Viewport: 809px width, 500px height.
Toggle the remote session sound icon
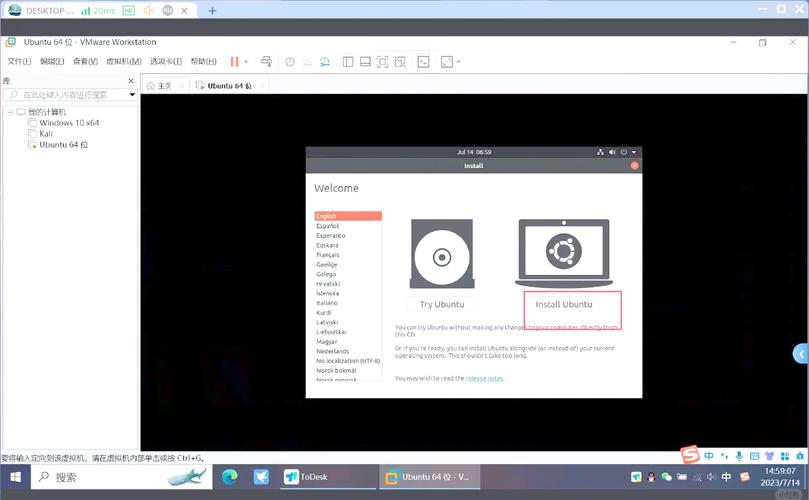149,10
